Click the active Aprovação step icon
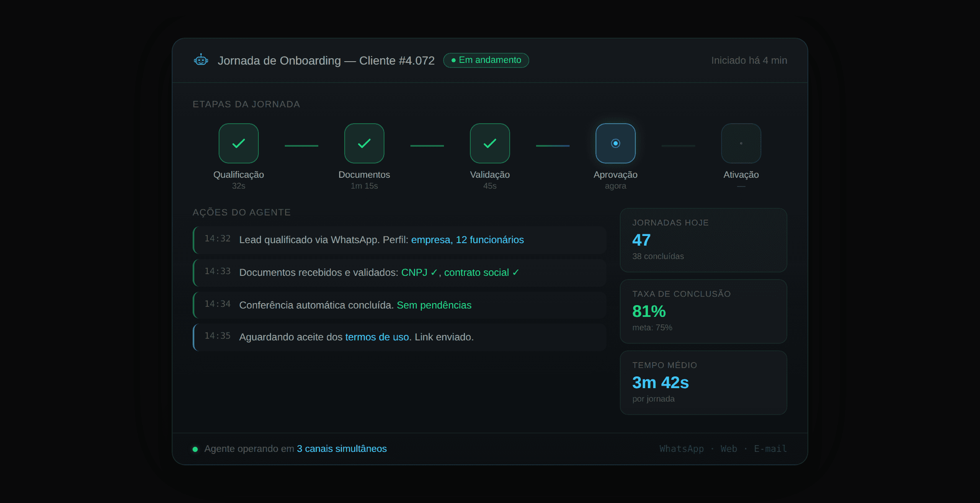Screen dimensions: 980x503 (615, 143)
